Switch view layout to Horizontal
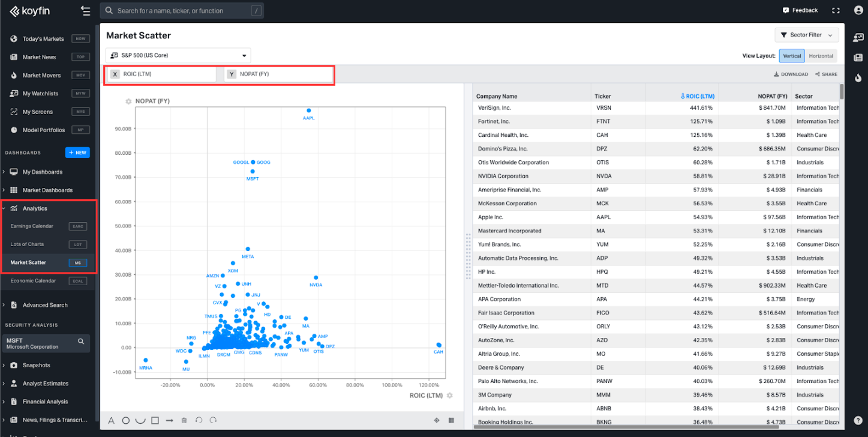Viewport: 868px width, 437px height. coord(821,56)
